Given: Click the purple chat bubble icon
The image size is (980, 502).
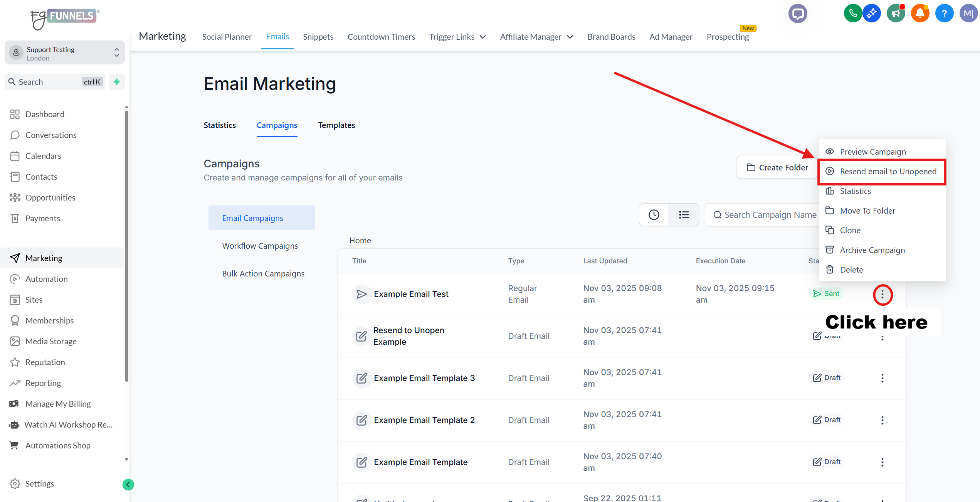Looking at the screenshot, I should point(797,14).
